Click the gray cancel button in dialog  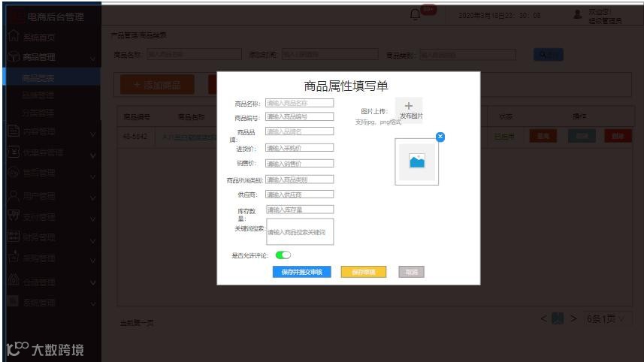pyautogui.click(x=412, y=272)
